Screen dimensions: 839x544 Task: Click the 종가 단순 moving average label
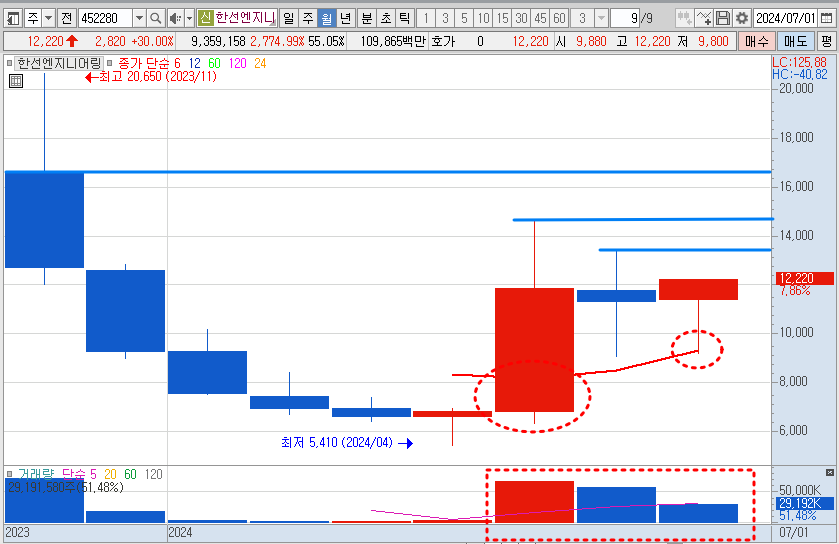pyautogui.click(x=143, y=63)
